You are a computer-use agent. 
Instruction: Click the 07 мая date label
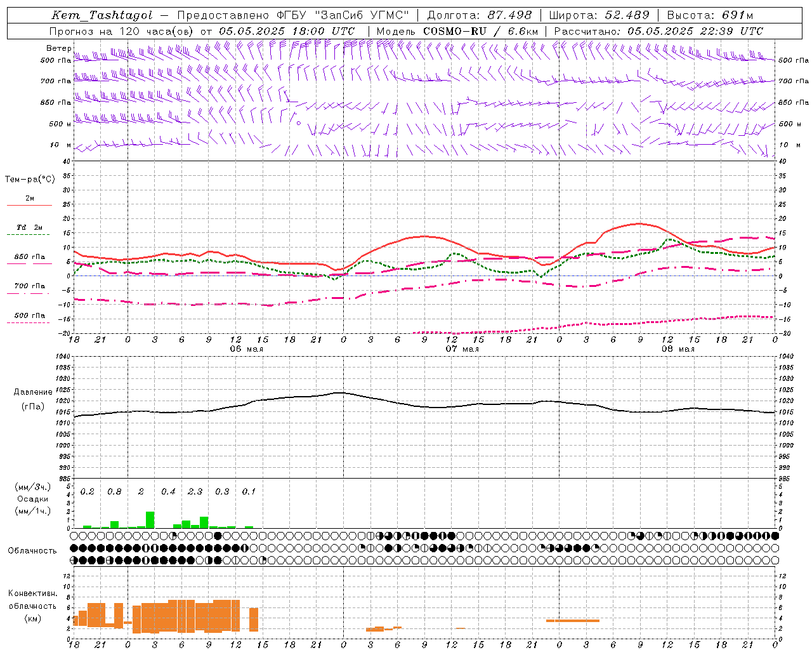click(x=462, y=349)
